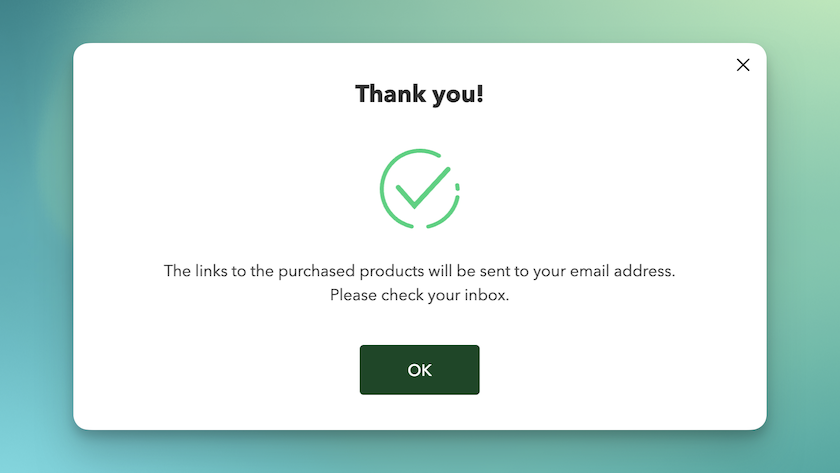The height and width of the screenshot is (473, 840).
Task: Click the purchased products links message line
Action: 419,271
